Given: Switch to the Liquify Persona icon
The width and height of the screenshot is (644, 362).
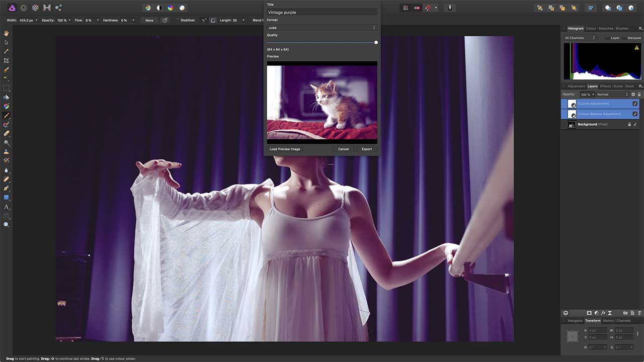Looking at the screenshot, I should click(23, 8).
